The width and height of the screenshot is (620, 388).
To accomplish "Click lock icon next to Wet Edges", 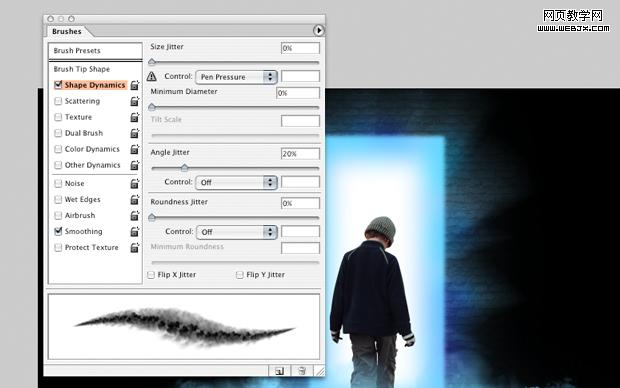I will pyautogui.click(x=135, y=199).
